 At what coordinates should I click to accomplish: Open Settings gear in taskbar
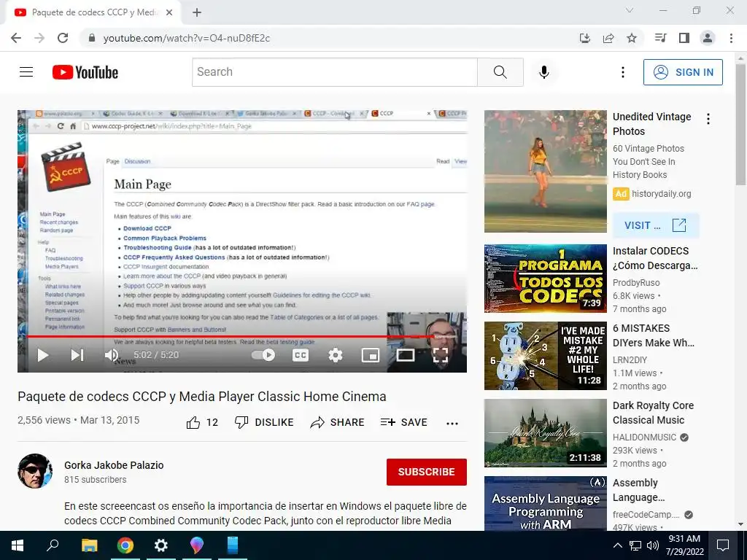tap(161, 545)
